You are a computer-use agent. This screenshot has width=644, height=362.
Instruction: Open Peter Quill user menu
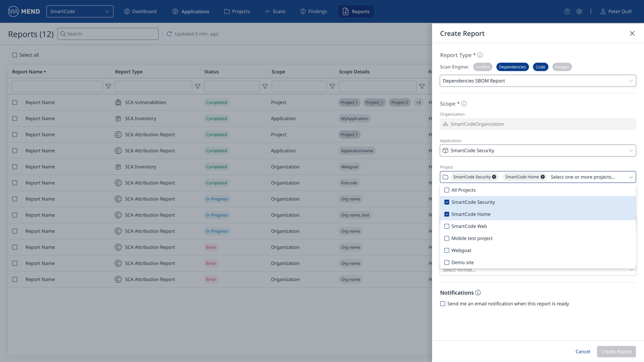616,11
